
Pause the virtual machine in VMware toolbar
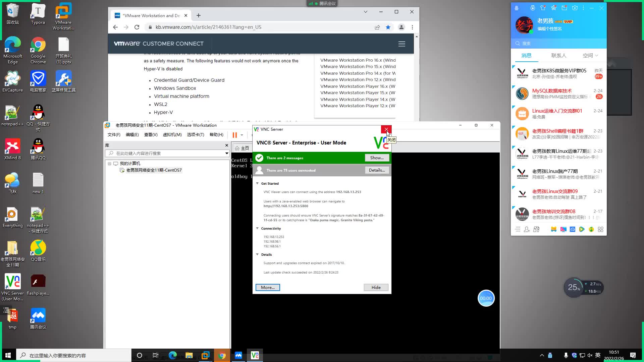[x=235, y=135]
